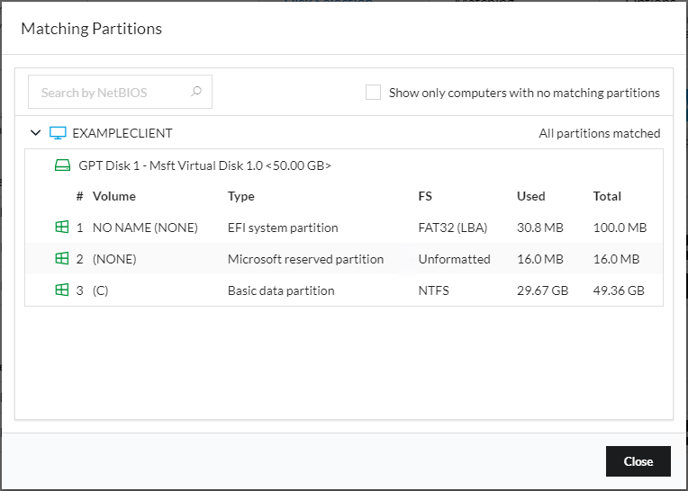Screen dimensions: 688x491
Task: Click the search magnifier icon
Action: coord(196,91)
